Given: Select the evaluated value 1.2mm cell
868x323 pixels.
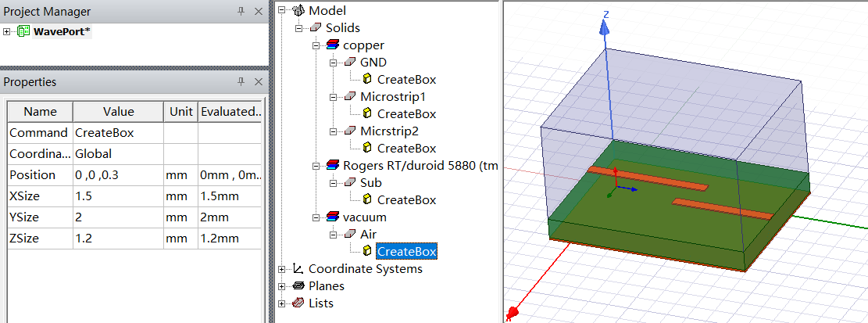Looking at the screenshot, I should point(230,239).
